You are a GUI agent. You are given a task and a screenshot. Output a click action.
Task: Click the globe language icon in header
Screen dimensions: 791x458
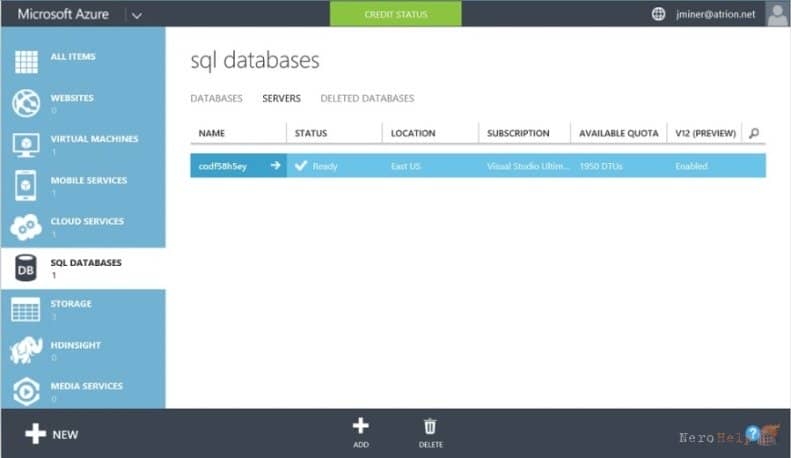(658, 14)
